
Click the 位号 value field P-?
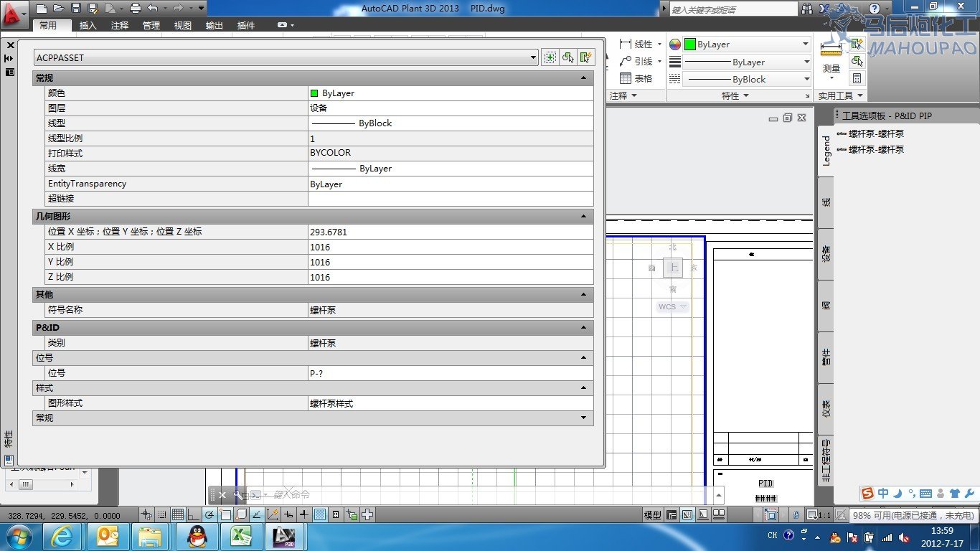click(x=450, y=373)
